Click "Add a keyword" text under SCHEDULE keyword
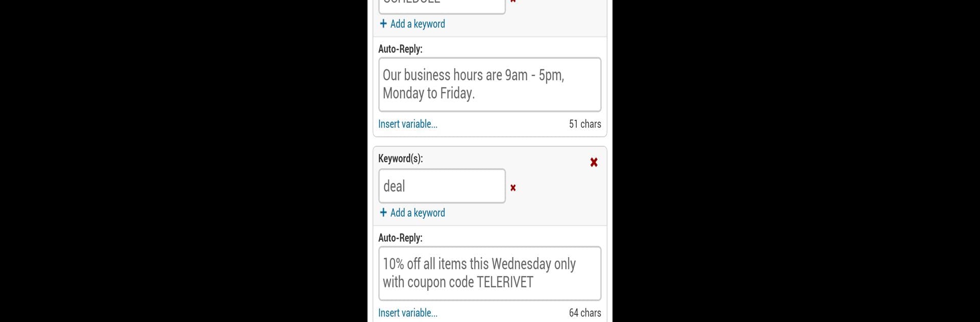This screenshot has height=322, width=980. point(418,24)
